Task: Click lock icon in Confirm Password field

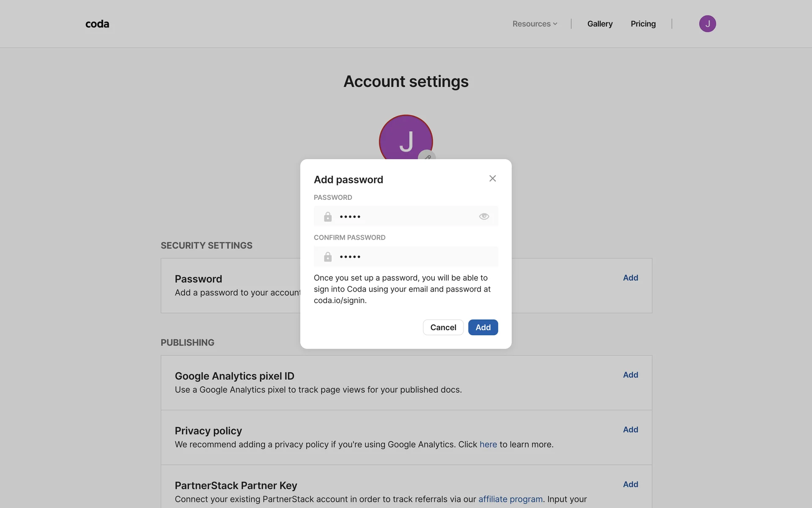Action: click(x=328, y=257)
